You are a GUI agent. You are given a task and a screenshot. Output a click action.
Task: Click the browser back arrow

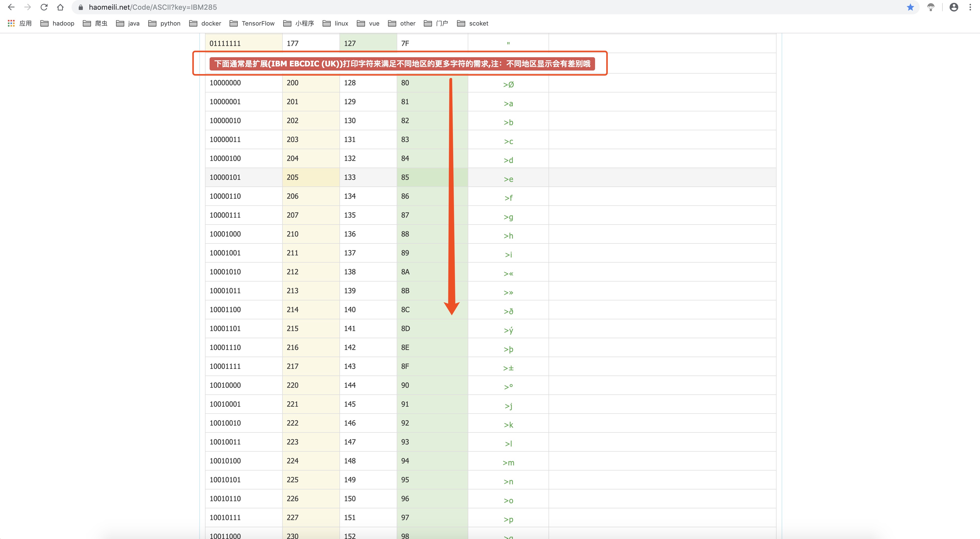11,7
